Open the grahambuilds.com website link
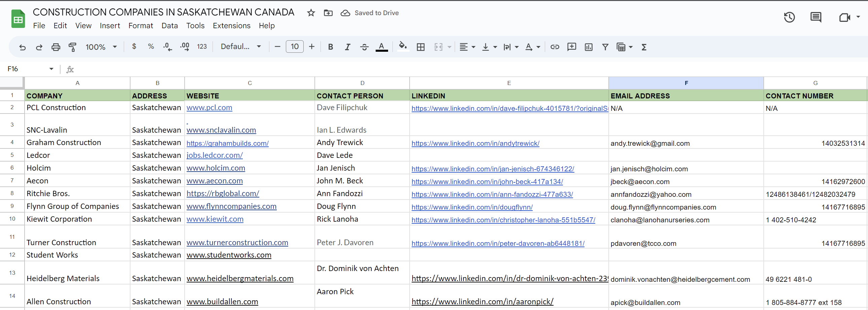Viewport: 868px width, 310px height. [227, 143]
